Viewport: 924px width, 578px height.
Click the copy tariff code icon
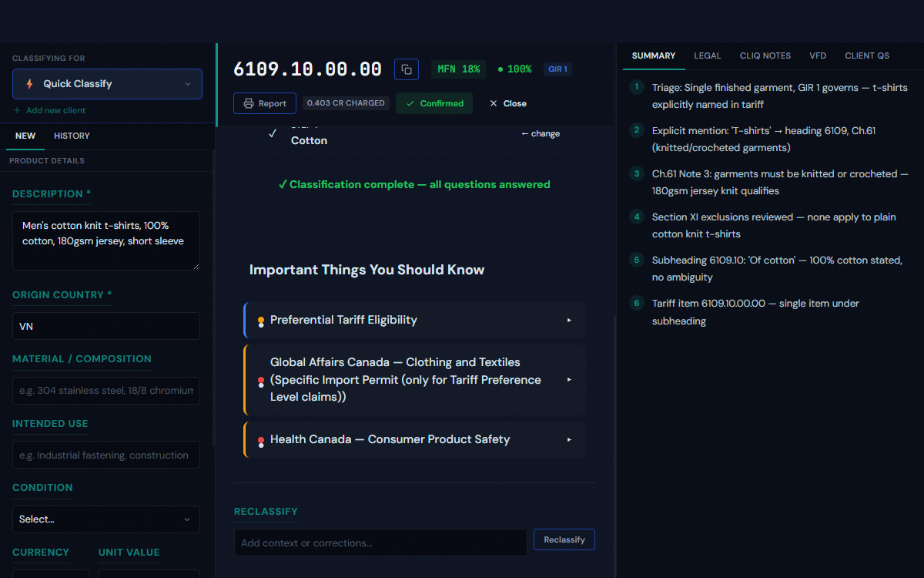407,69
